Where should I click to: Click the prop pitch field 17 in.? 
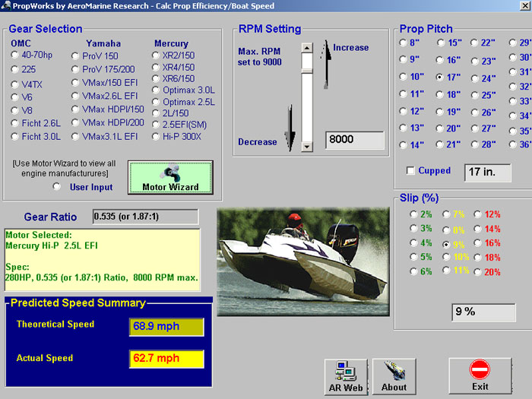(x=488, y=173)
